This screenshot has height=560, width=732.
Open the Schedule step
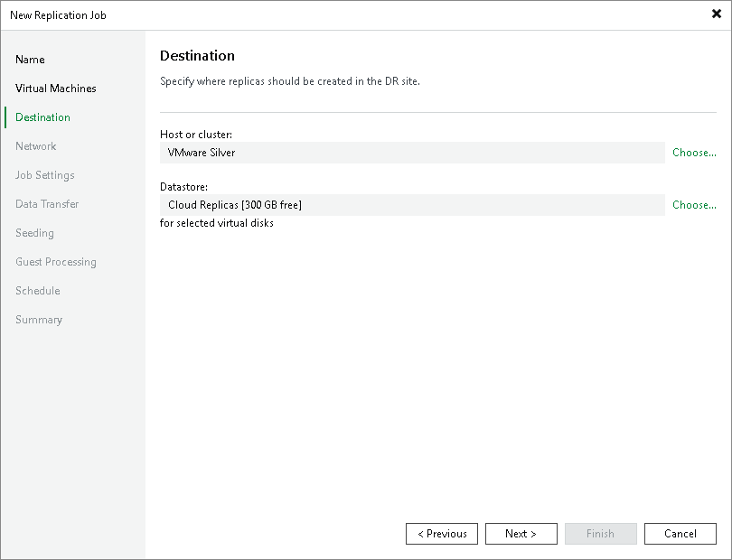[x=37, y=290]
